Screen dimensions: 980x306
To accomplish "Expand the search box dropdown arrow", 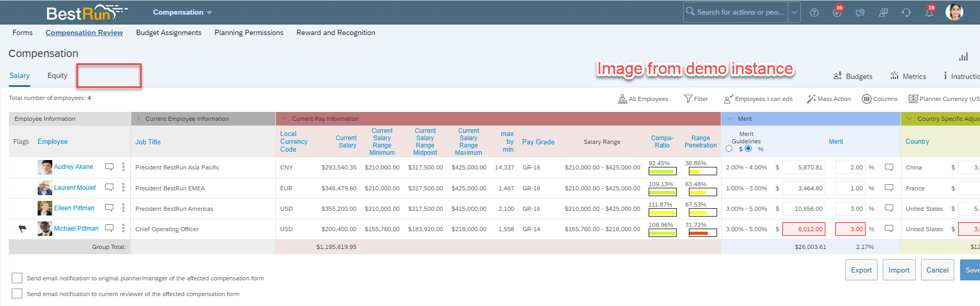I will pyautogui.click(x=794, y=12).
